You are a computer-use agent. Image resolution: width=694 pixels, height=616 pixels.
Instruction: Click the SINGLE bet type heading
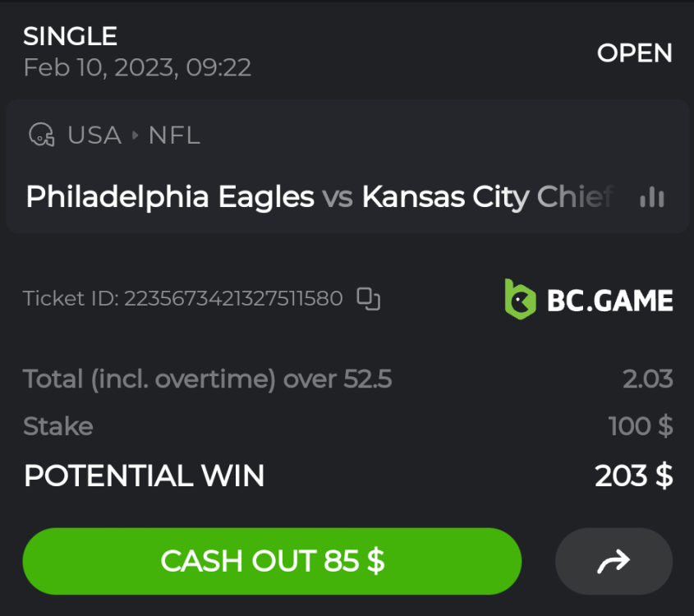[71, 36]
